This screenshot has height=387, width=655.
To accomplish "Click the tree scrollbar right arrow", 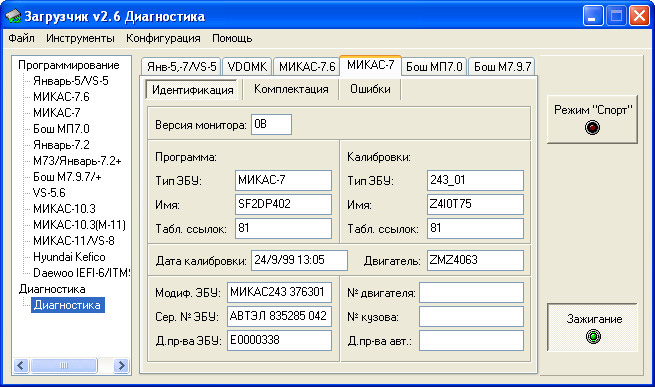I will pos(121,365).
